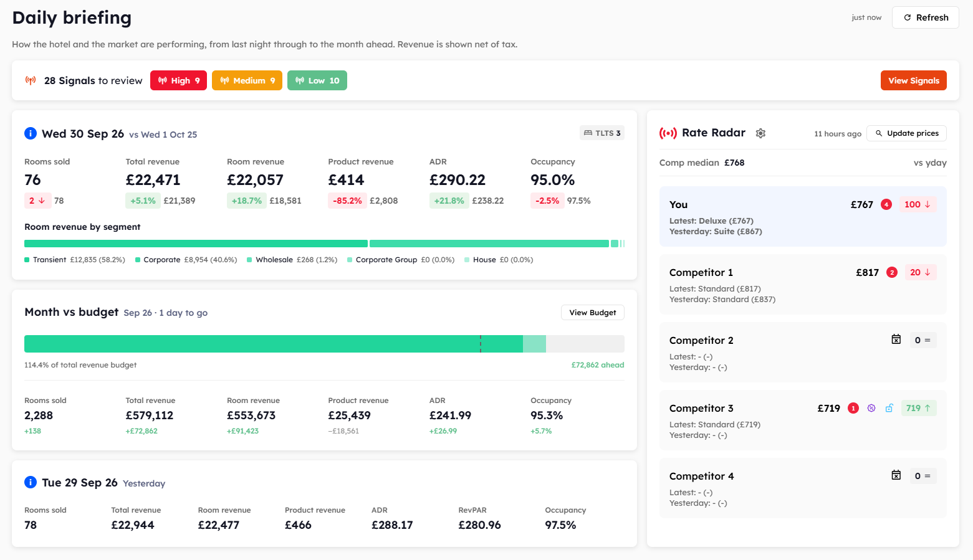The height and width of the screenshot is (560, 973).
Task: Click the '£280.96' RevPAR value
Action: click(480, 525)
